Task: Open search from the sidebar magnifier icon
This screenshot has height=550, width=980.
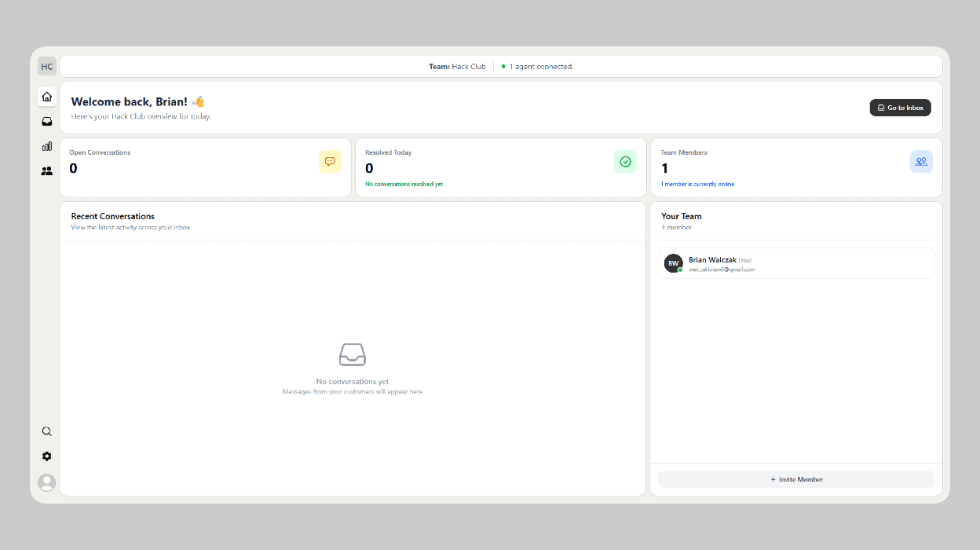Action: (47, 431)
